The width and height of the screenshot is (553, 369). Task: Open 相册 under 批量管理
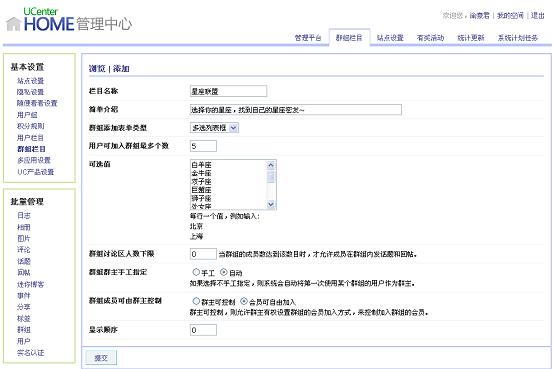click(x=24, y=227)
